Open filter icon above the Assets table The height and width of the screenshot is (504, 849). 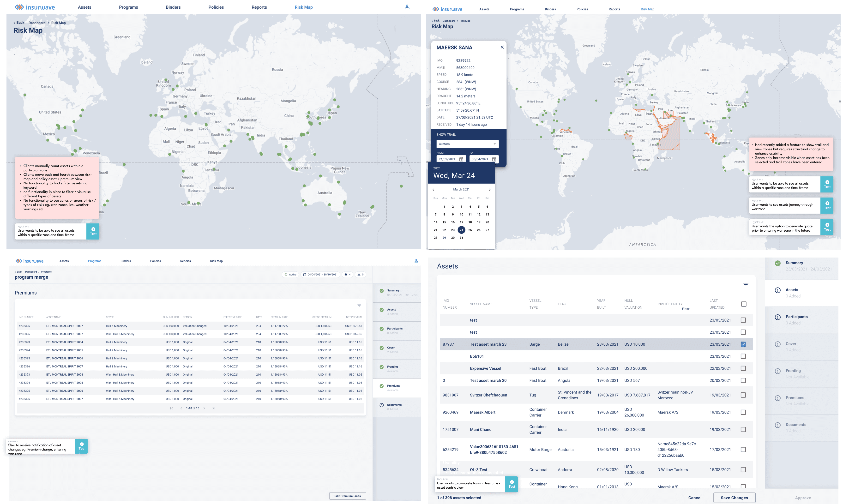[745, 285]
